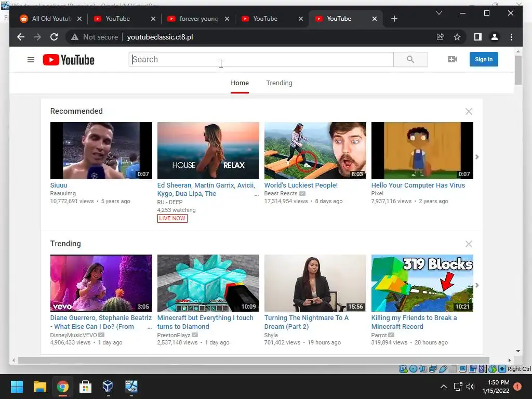
Task: Bookmark this page with the star
Action: coord(457,37)
